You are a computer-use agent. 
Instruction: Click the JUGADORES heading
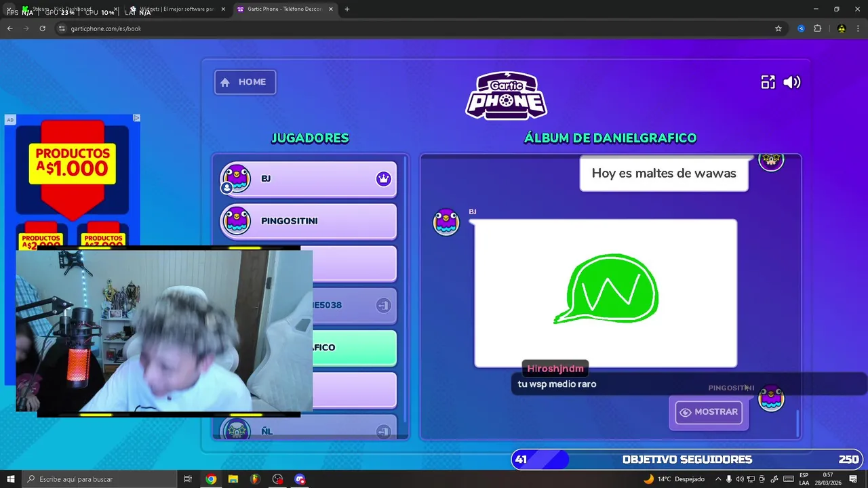coord(310,138)
